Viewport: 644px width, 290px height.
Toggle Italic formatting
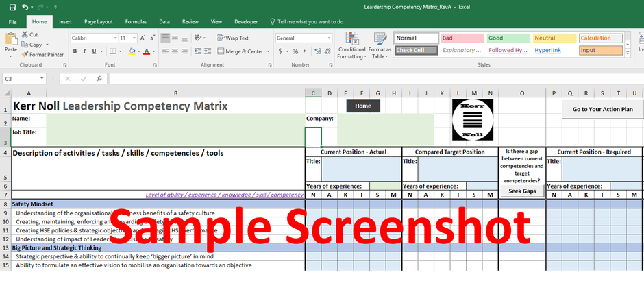(x=84, y=51)
